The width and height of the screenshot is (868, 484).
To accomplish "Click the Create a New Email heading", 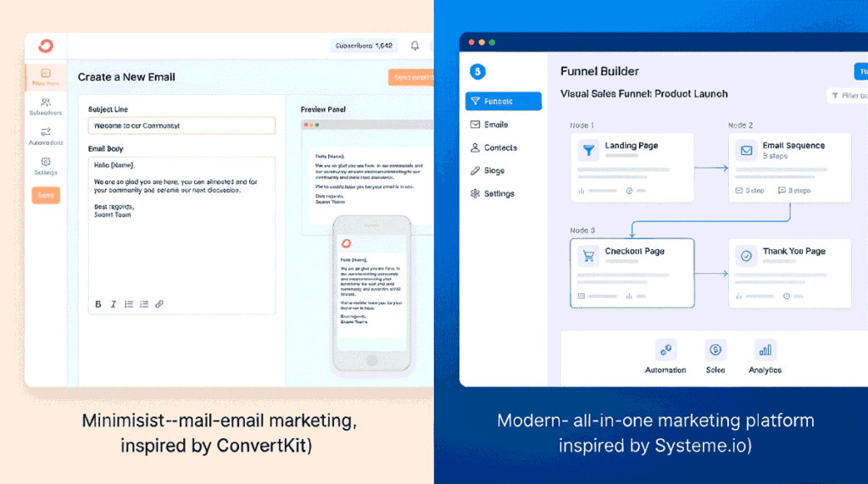I will pyautogui.click(x=126, y=77).
